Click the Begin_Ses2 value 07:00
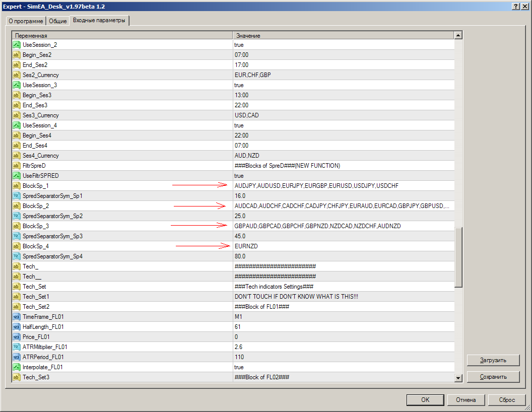 242,55
